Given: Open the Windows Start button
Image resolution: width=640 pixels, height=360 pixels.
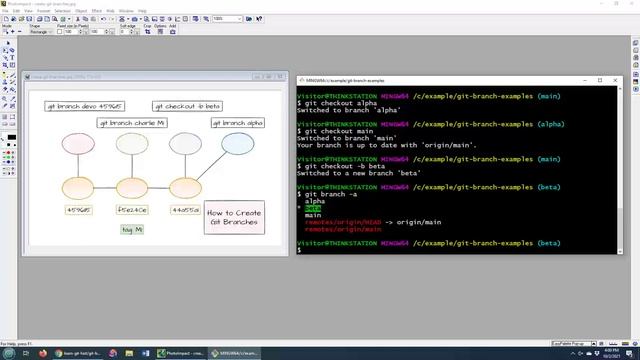Looking at the screenshot, I should pyautogui.click(x=9, y=353).
